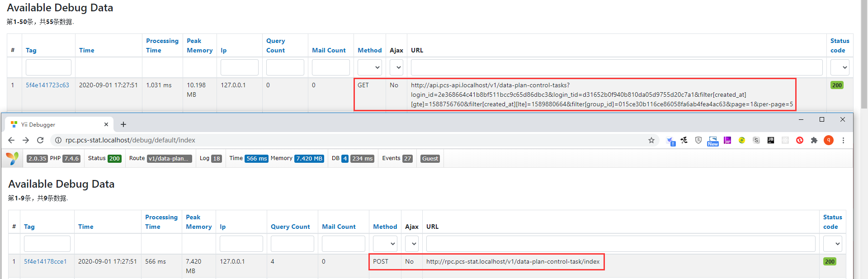Open the Guest user debug panel

point(430,158)
